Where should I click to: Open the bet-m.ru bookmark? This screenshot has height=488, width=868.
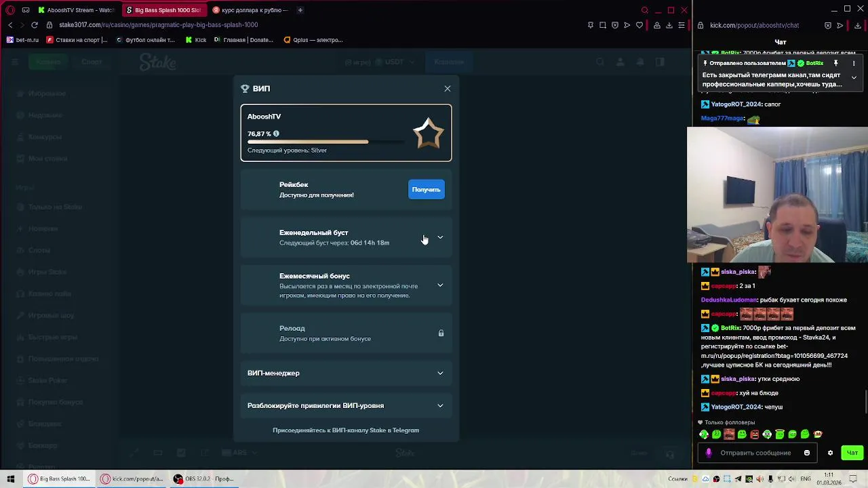point(22,40)
